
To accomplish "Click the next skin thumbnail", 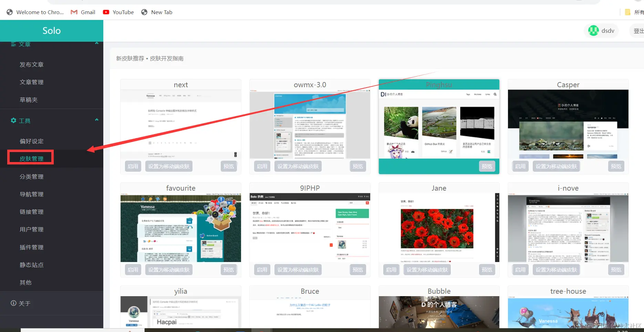I will tap(181, 124).
